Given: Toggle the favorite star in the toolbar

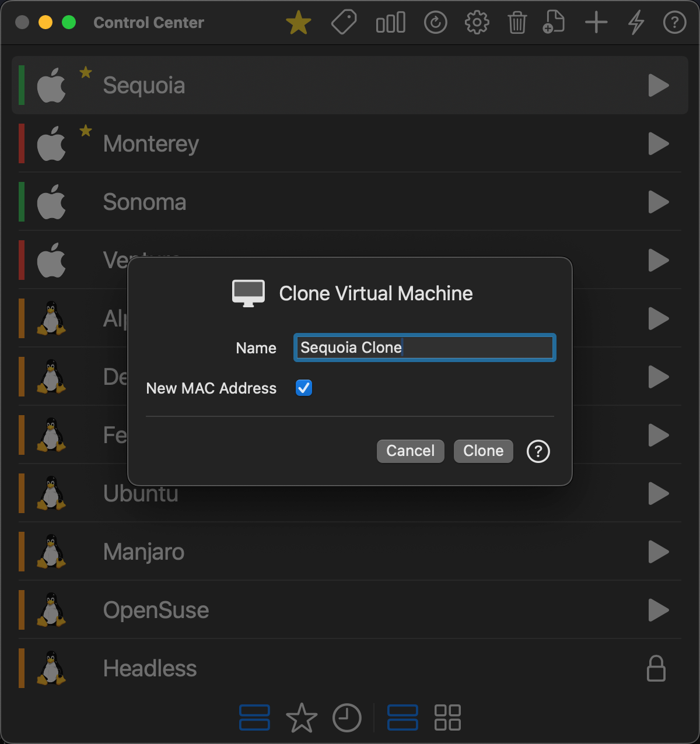Looking at the screenshot, I should tap(298, 22).
